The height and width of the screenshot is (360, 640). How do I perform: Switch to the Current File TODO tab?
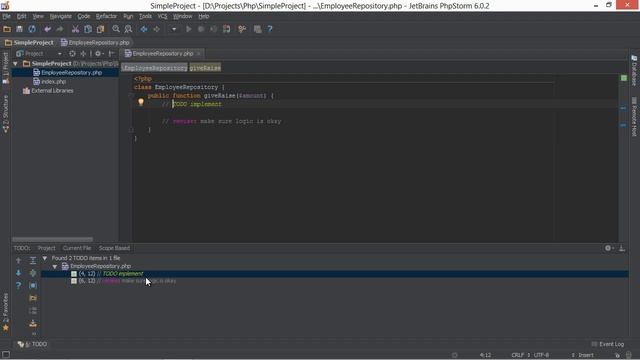tap(77, 248)
